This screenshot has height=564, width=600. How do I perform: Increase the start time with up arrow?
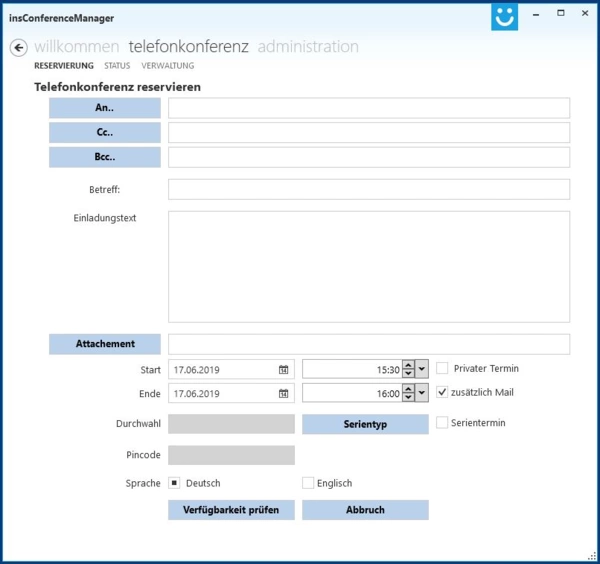408,365
